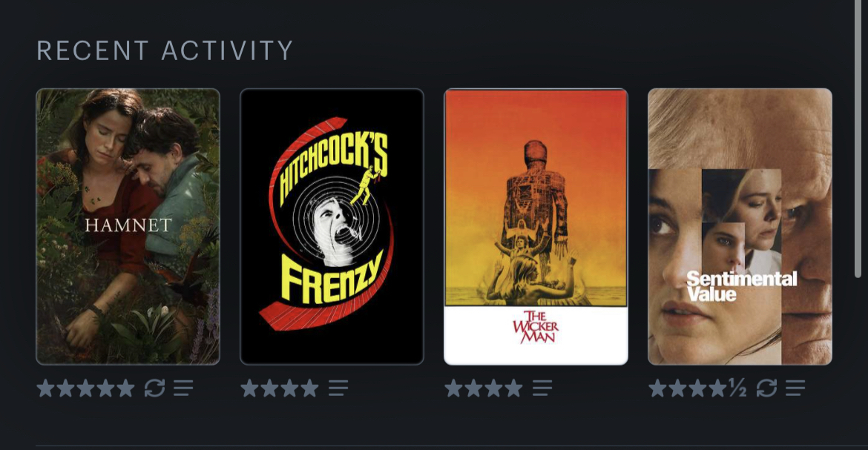Click the half-star under Sentimental Value

pos(738,388)
